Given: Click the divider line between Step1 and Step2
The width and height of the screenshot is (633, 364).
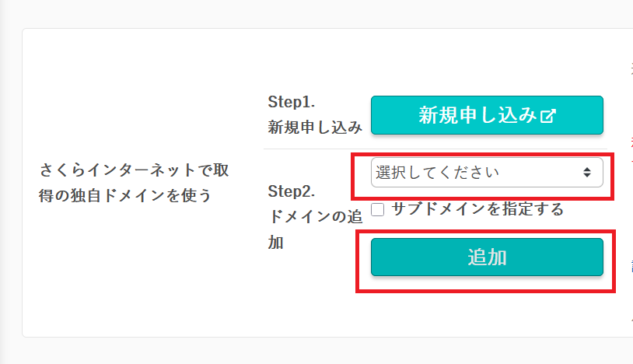Looking at the screenshot, I should (435, 149).
